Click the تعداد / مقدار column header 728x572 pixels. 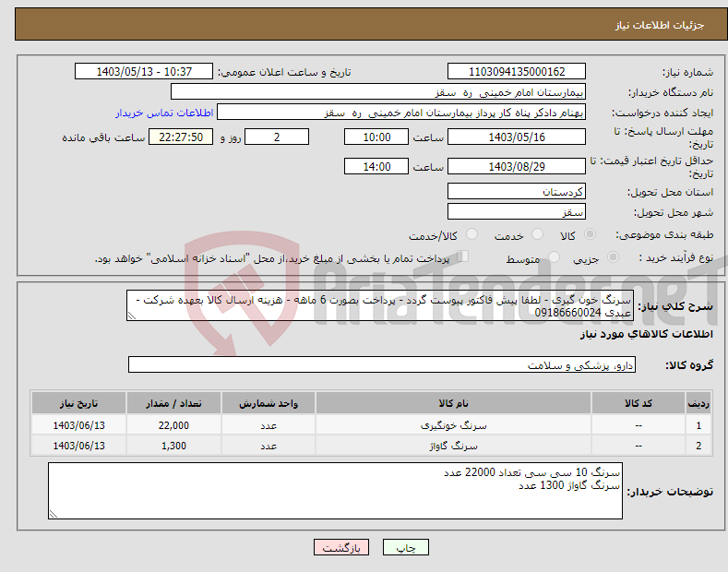click(x=173, y=403)
